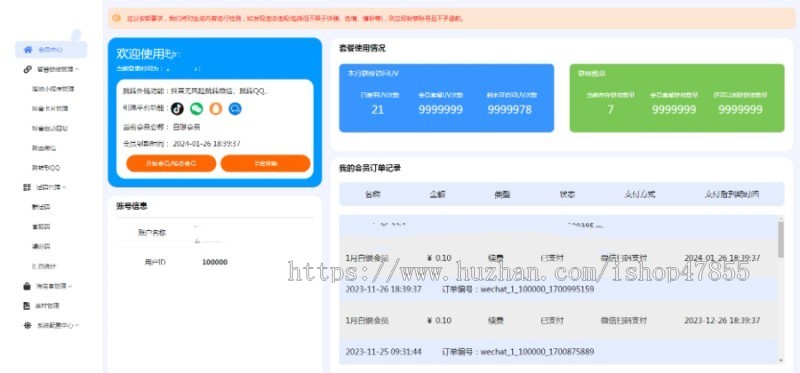Click the QR grid icon in the sidebar
Viewport: 800px width, 373px height.
(x=27, y=187)
